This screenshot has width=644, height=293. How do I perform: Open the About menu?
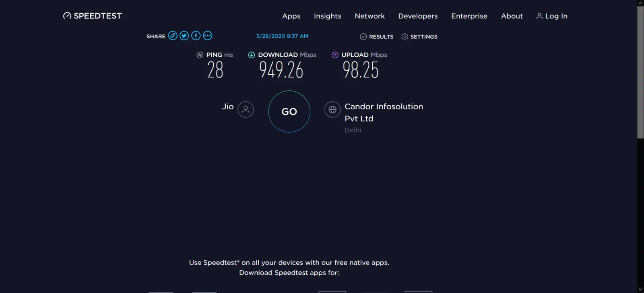coord(512,16)
